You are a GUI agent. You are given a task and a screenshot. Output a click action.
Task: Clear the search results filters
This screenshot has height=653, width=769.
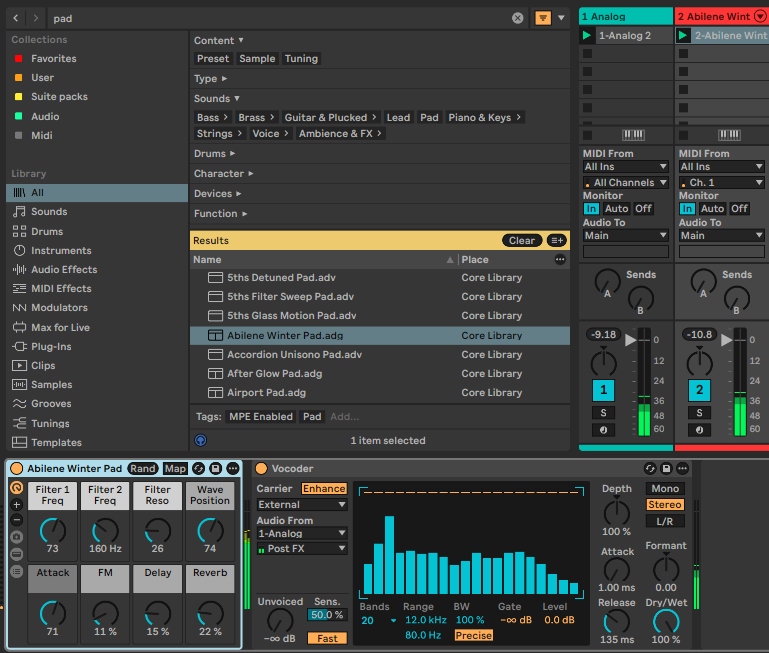pyautogui.click(x=521, y=240)
